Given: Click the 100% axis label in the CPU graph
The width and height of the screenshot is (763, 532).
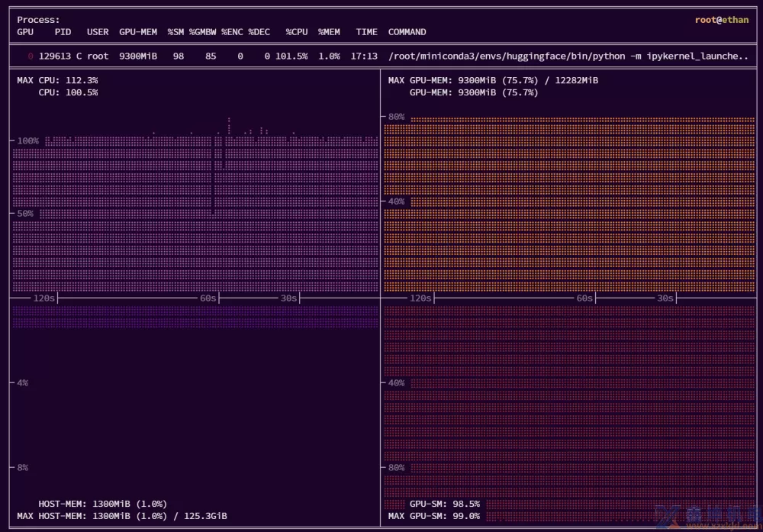Looking at the screenshot, I should pyautogui.click(x=27, y=141).
